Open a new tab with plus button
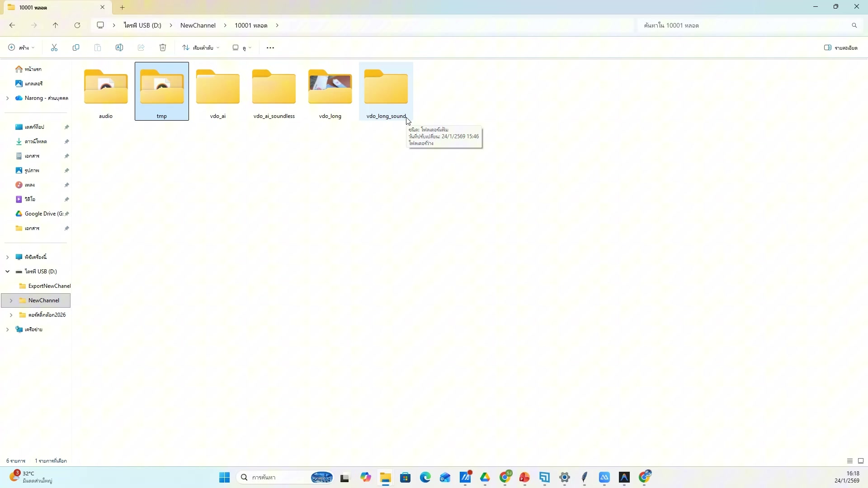The width and height of the screenshot is (868, 488). pyautogui.click(x=123, y=7)
